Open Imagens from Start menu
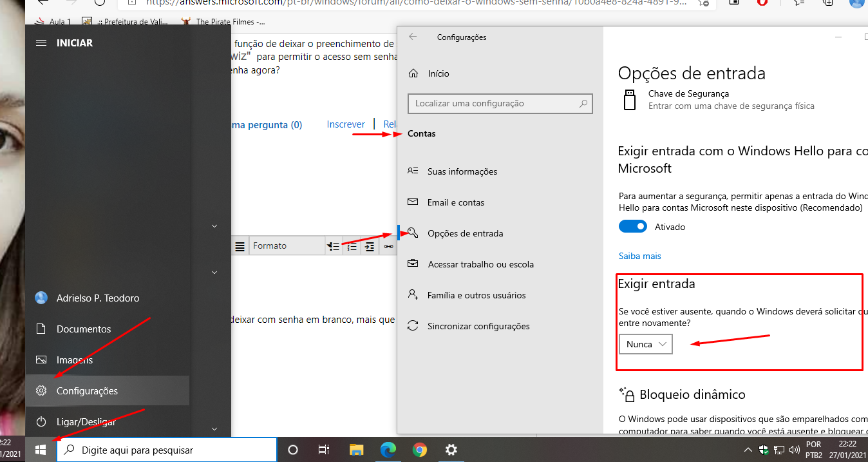 (108, 360)
